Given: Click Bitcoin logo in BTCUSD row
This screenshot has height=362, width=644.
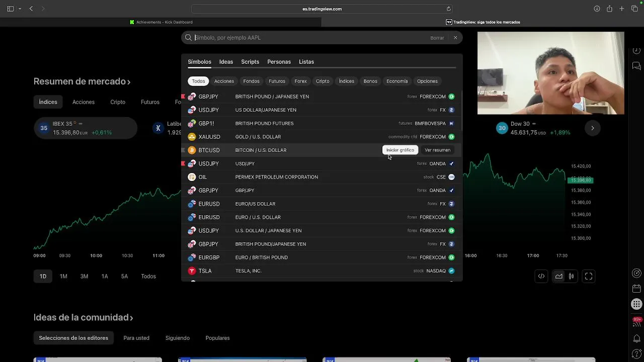Looking at the screenshot, I should coord(192,150).
